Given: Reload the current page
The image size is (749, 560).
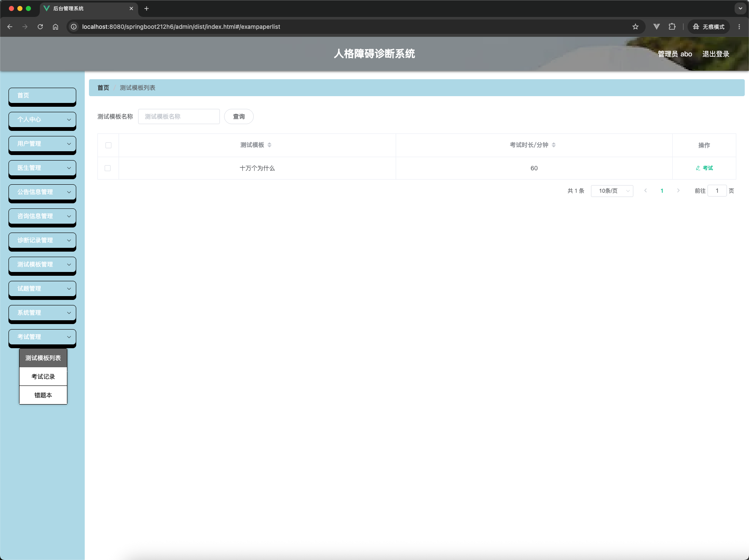Looking at the screenshot, I should [40, 27].
